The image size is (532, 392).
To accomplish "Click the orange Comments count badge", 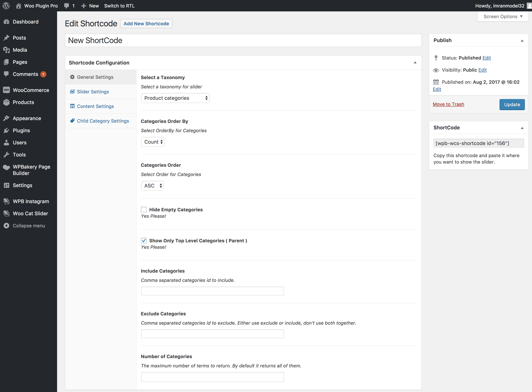I will [x=43, y=74].
